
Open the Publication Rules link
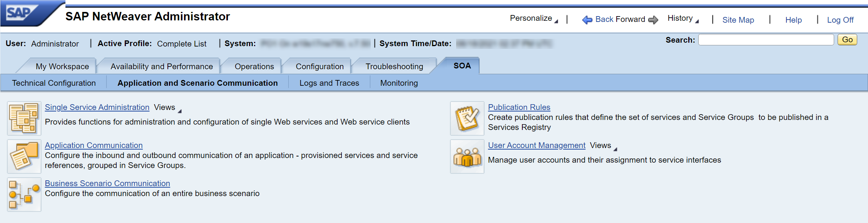519,107
